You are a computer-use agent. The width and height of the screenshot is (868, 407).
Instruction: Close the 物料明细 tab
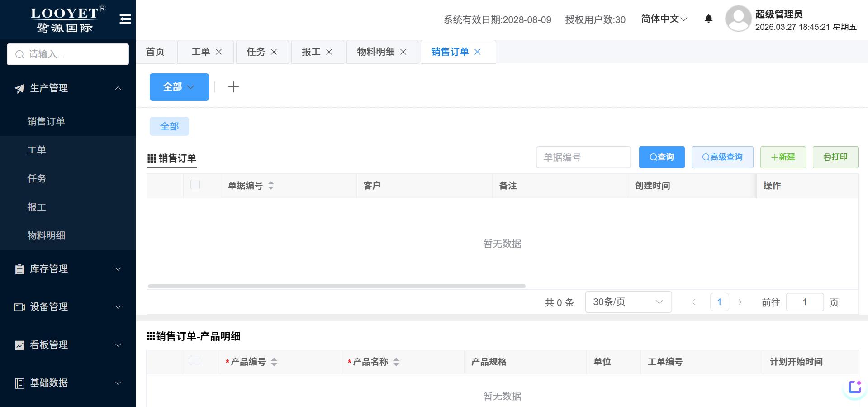click(x=403, y=52)
